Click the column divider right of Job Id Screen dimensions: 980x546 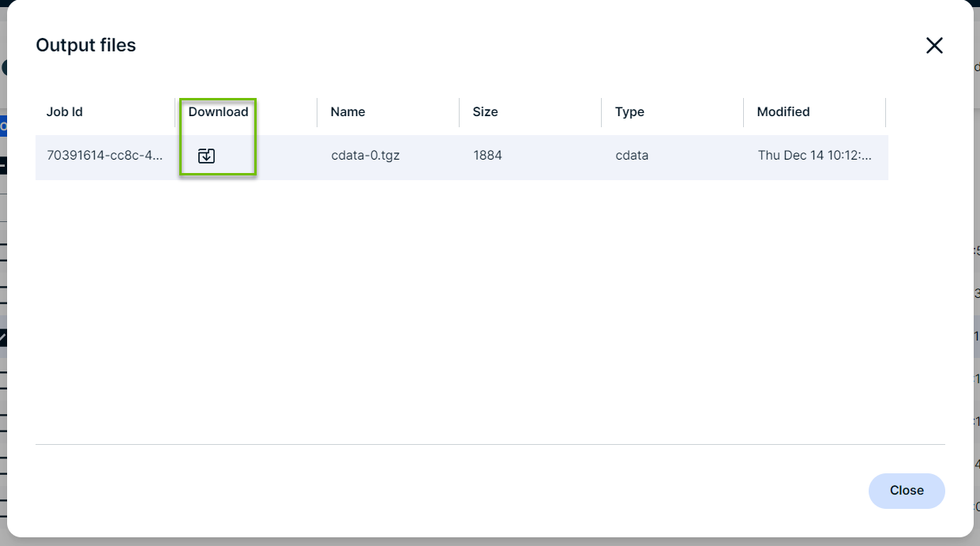(175, 112)
